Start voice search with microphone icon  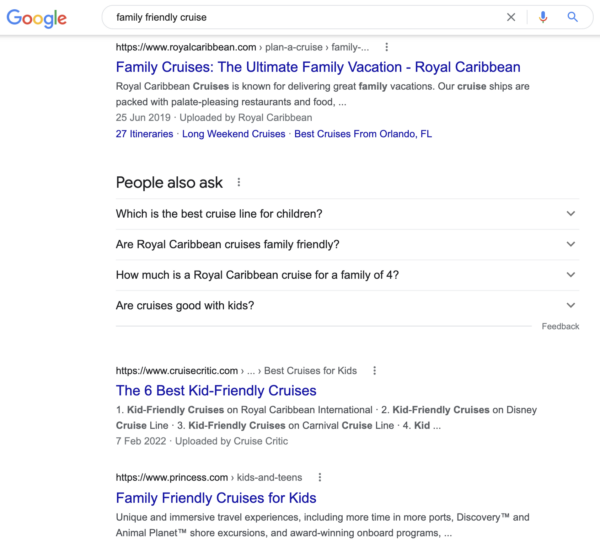543,17
